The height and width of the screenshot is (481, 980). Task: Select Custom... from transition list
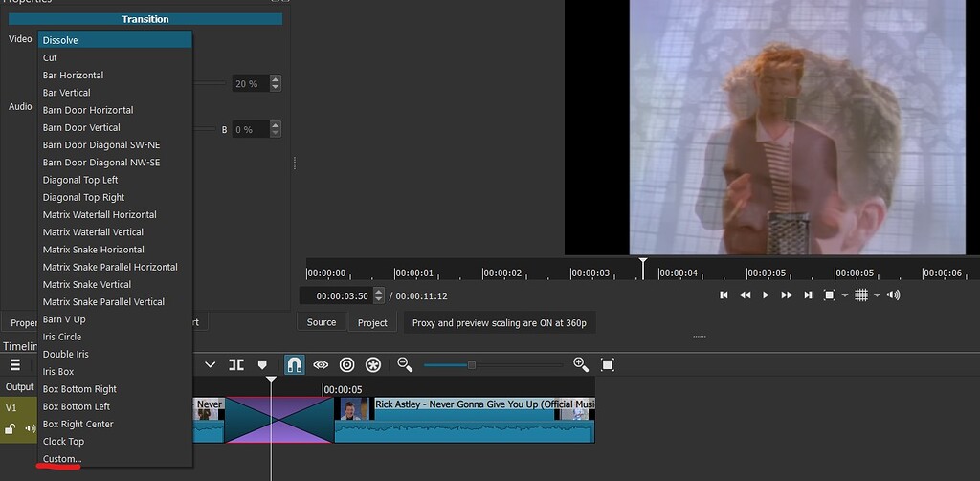coord(62,459)
